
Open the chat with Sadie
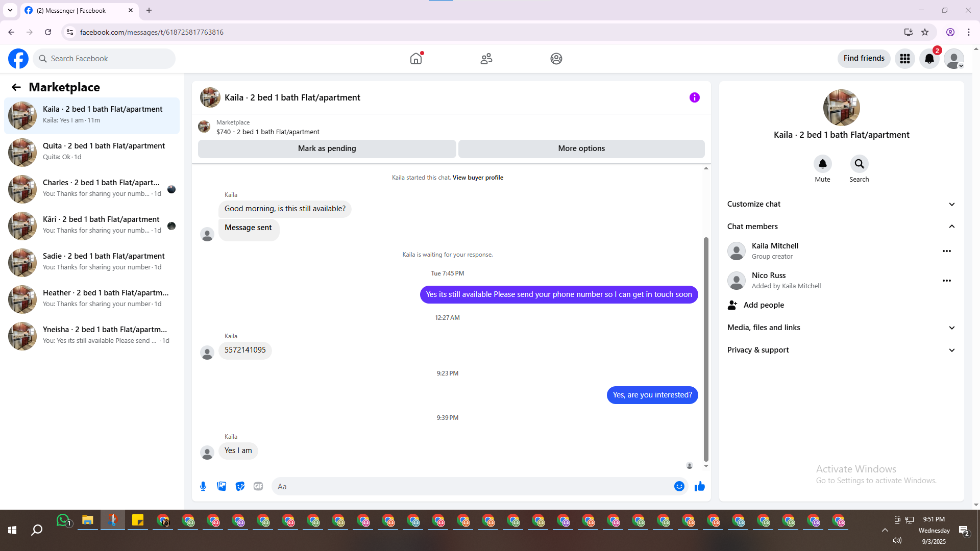click(x=92, y=263)
